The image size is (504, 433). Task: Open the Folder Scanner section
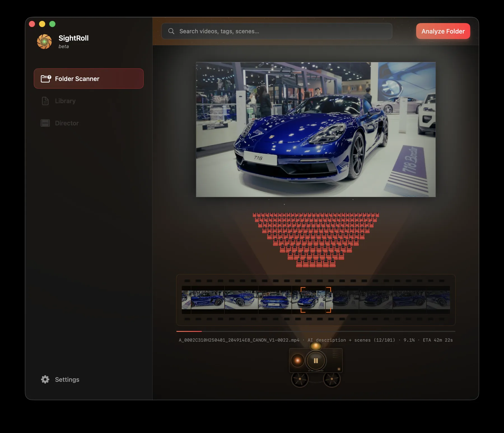pyautogui.click(x=88, y=79)
